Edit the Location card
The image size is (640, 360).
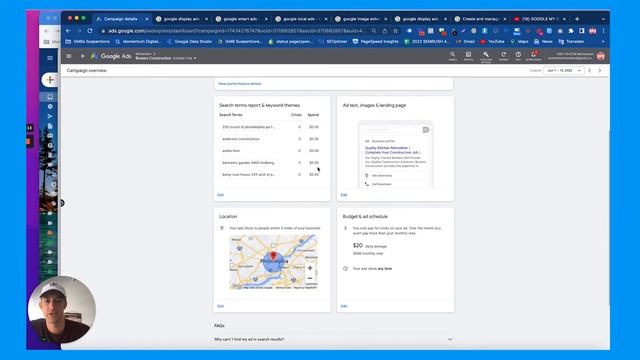point(220,306)
